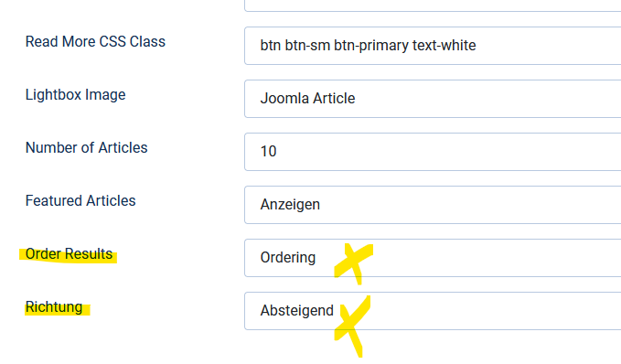This screenshot has width=621, height=364.
Task: Click the highlighted Richtung label
Action: 54,307
